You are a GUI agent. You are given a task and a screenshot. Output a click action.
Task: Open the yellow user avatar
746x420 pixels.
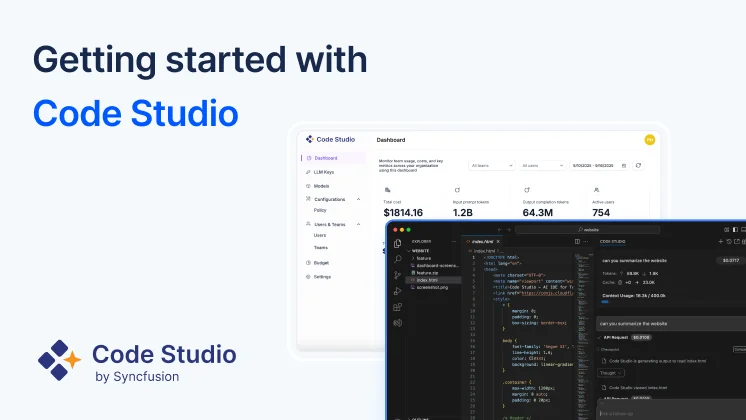tap(649, 140)
